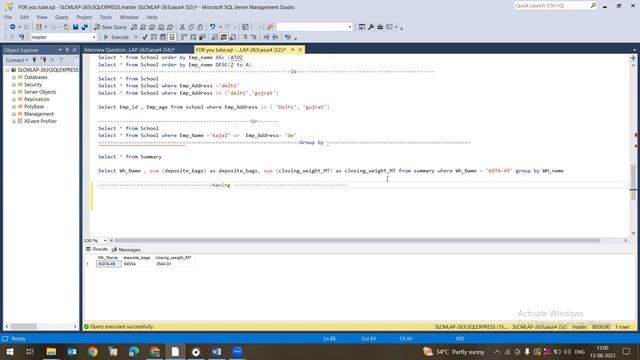Viewport: 640px width, 360px height.
Task: Open the Project menu
Action: (84, 17)
